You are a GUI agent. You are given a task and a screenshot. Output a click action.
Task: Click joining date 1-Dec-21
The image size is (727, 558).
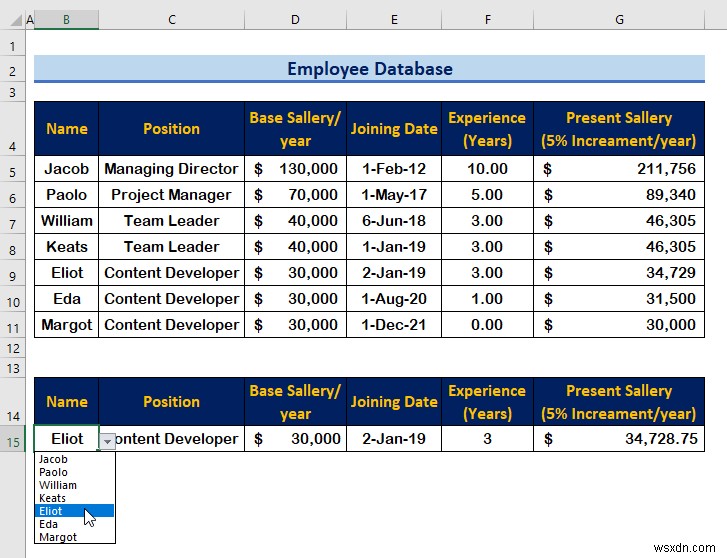394,324
